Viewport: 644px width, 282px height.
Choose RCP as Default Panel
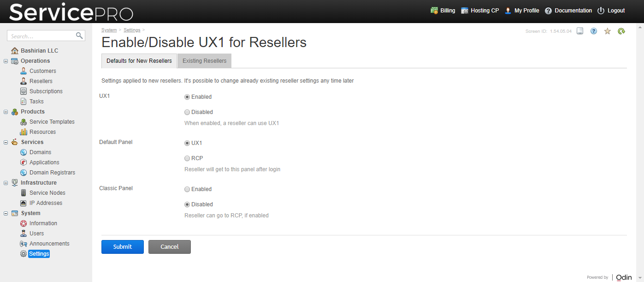coord(187,158)
